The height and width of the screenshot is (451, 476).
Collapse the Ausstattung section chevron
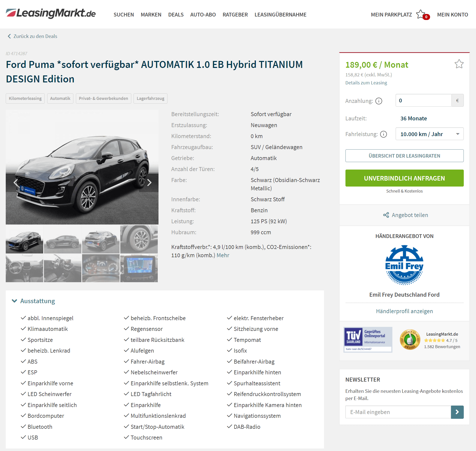pyautogui.click(x=14, y=301)
